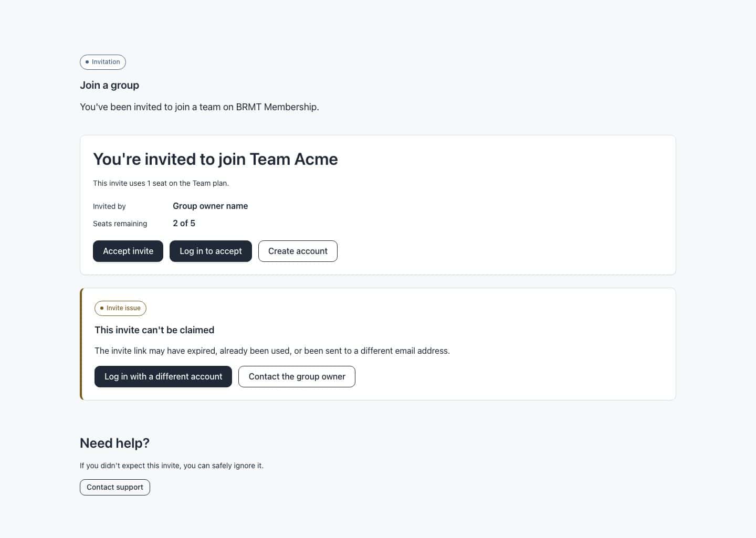This screenshot has height=538, width=756.
Task: Click the dot icon in Invitation badge
Action: click(x=87, y=62)
